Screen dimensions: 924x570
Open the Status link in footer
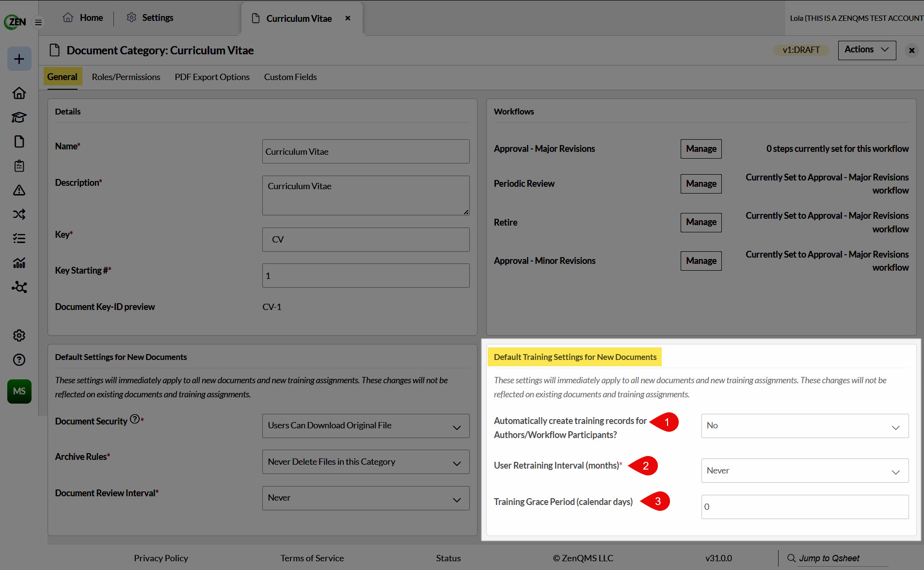coord(448,558)
